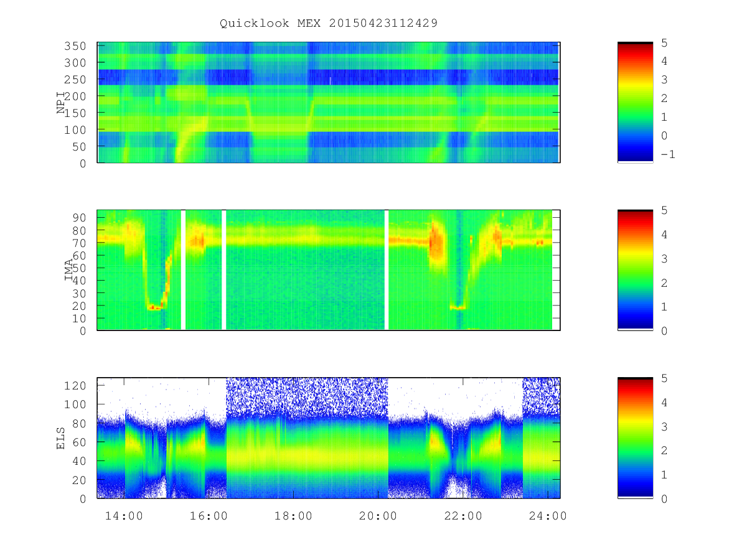Click the "-1" label on NPI color bar
Viewport: 747px width, 560px height.
point(667,154)
